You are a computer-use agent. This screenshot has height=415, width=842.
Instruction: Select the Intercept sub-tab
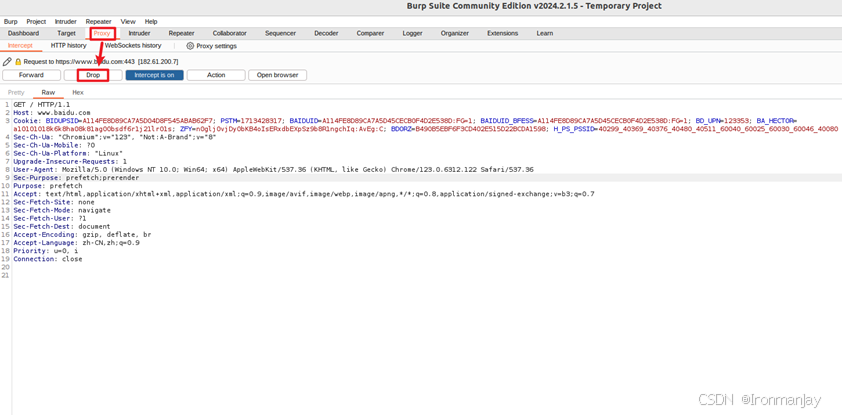(20, 46)
